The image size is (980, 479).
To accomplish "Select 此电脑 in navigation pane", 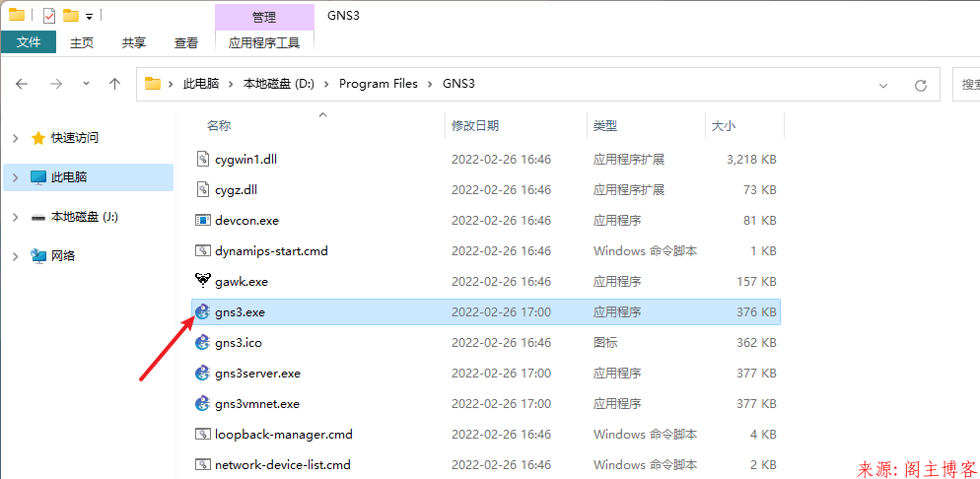I will [x=69, y=177].
